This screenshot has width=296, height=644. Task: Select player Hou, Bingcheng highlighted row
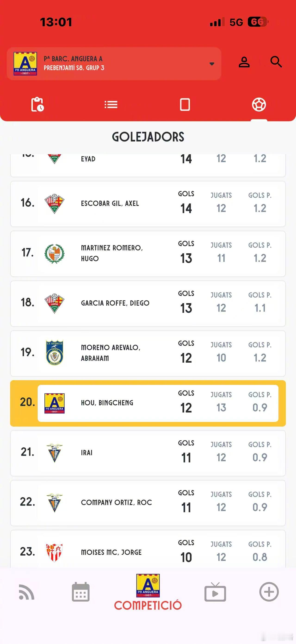click(x=148, y=403)
